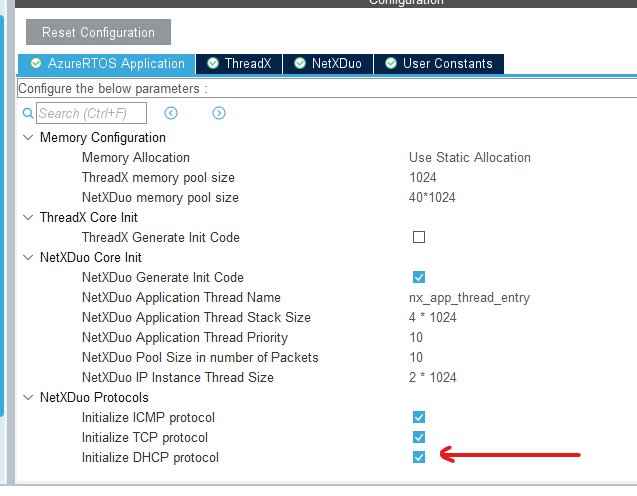Select ThreadX Generate Init Code label
The image size is (637, 496).
point(160,237)
